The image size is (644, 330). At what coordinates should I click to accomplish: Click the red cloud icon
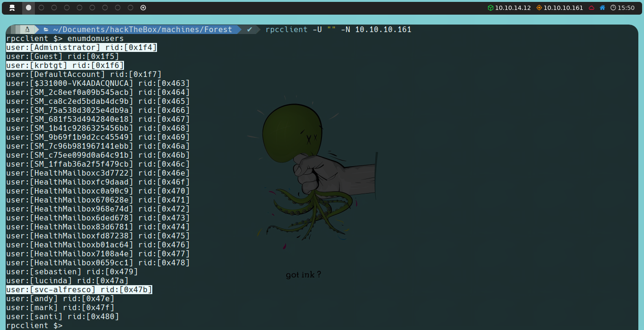(x=592, y=8)
